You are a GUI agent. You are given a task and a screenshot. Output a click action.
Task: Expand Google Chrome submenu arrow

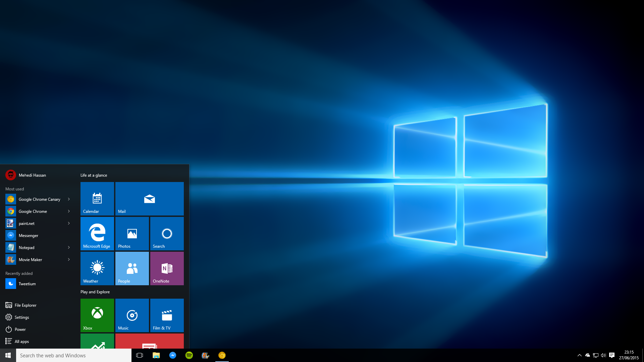click(69, 211)
